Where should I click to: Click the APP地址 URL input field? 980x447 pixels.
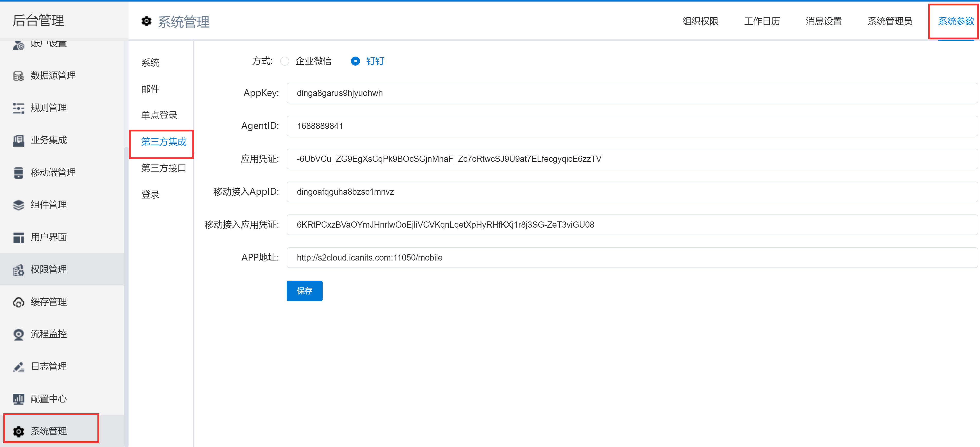(631, 258)
